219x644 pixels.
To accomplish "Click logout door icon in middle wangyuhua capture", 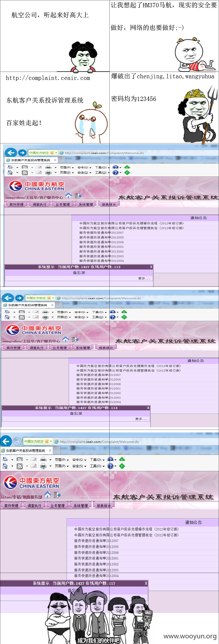I will [75, 339].
